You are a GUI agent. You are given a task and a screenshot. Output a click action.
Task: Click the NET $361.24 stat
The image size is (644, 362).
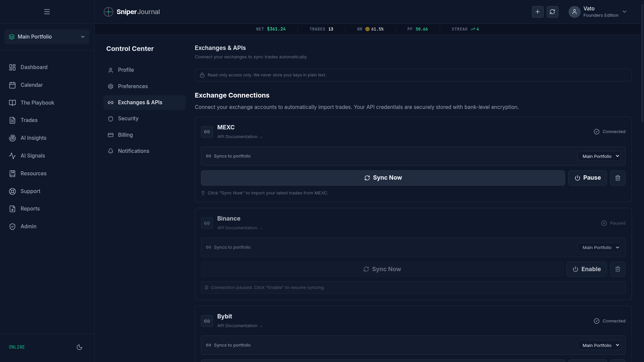click(x=271, y=29)
